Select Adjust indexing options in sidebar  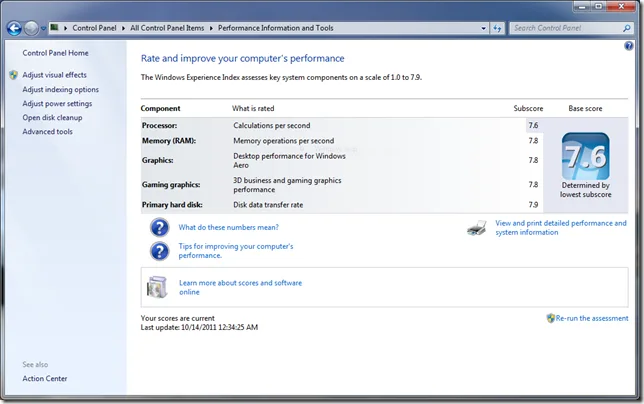click(x=60, y=89)
